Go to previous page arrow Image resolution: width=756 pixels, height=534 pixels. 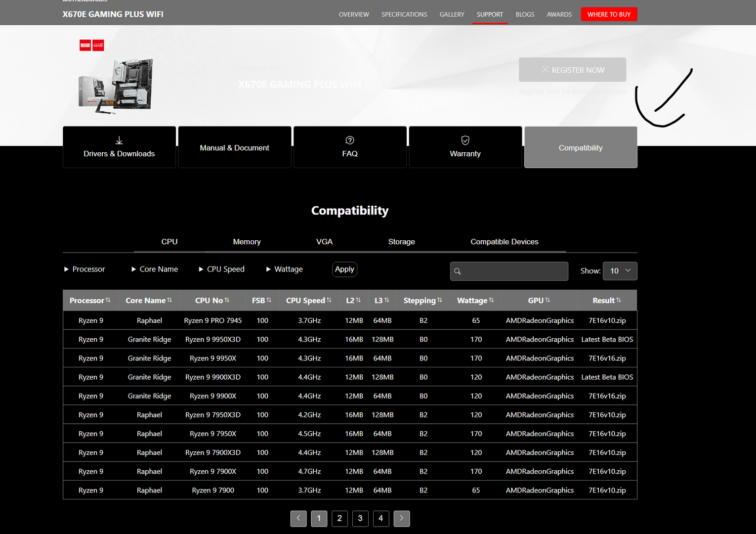pos(298,518)
